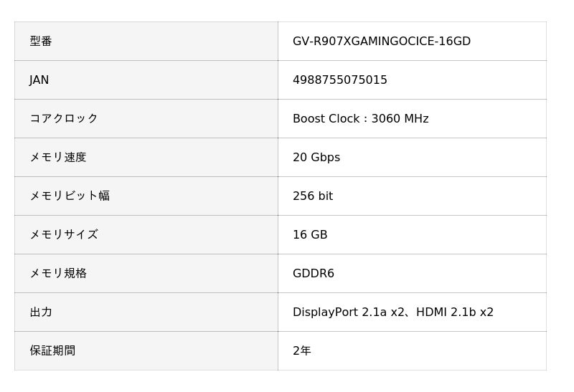Click the コアクロック label
This screenshot has height=392, width=574.
tap(63, 119)
